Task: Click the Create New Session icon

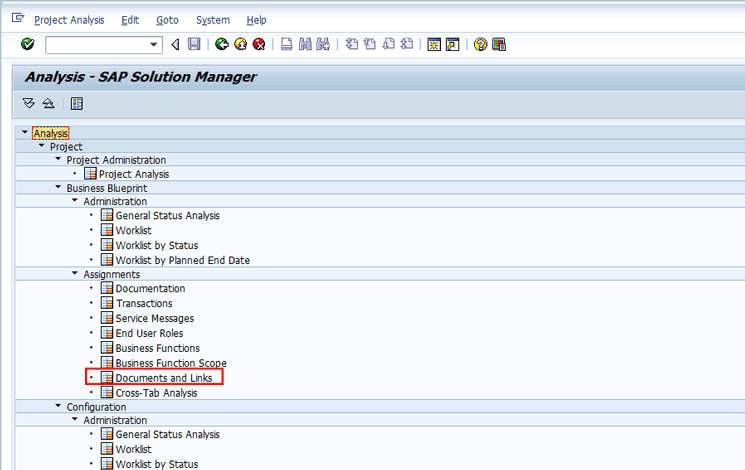Action: pyautogui.click(x=434, y=44)
